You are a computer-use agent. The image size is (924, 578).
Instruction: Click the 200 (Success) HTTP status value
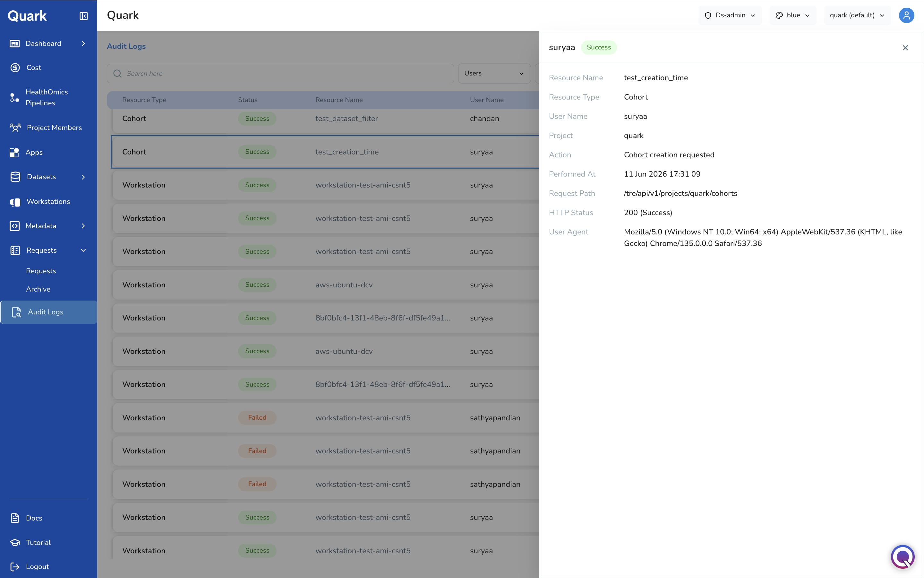point(648,213)
